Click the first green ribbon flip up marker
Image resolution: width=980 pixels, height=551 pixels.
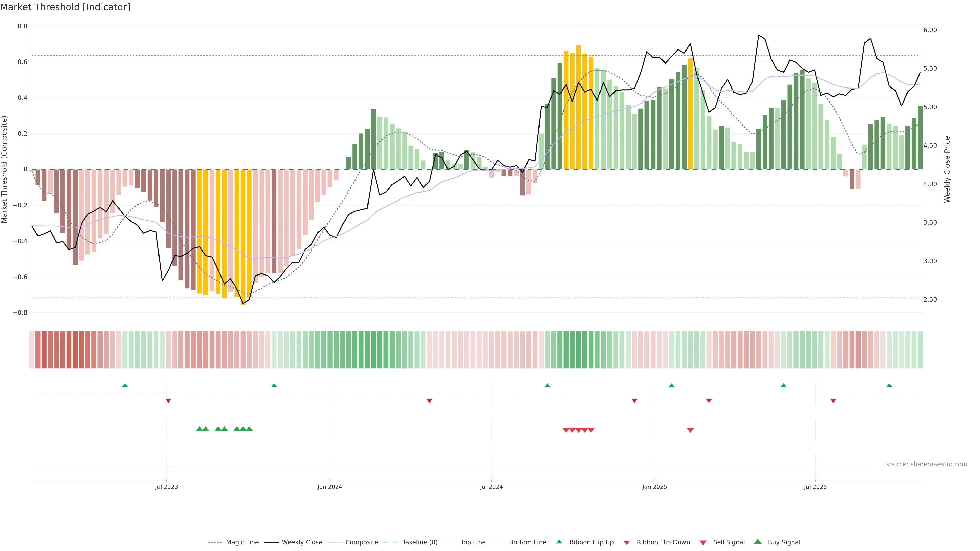[125, 386]
